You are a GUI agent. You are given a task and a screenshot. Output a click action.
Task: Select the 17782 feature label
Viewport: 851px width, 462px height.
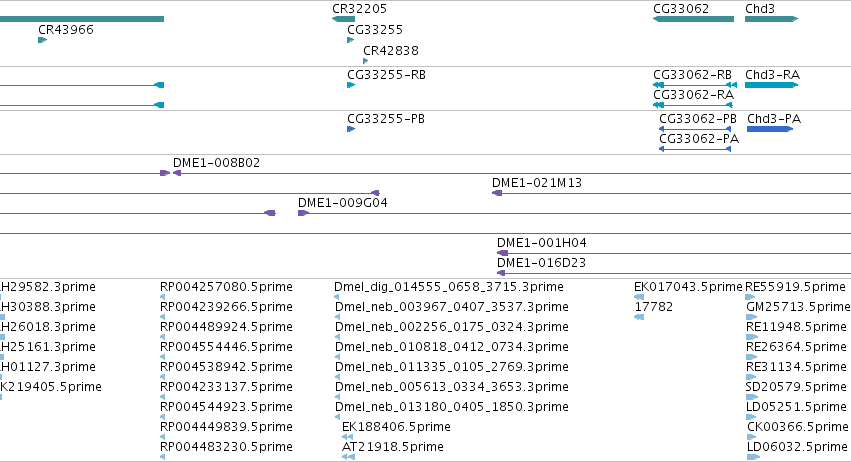[653, 307]
